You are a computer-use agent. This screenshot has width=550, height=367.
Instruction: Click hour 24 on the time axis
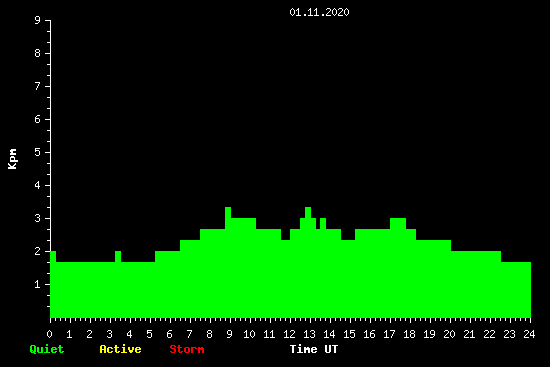(x=529, y=334)
